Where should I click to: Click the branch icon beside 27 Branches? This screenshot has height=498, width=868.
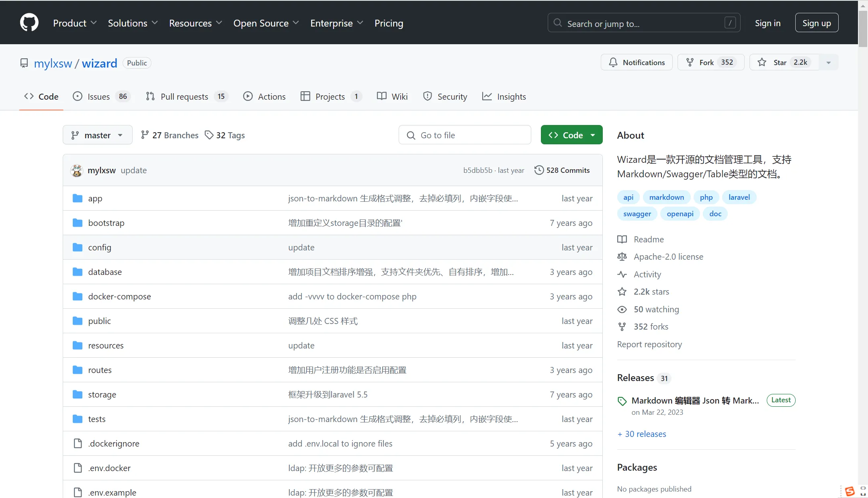coord(145,135)
